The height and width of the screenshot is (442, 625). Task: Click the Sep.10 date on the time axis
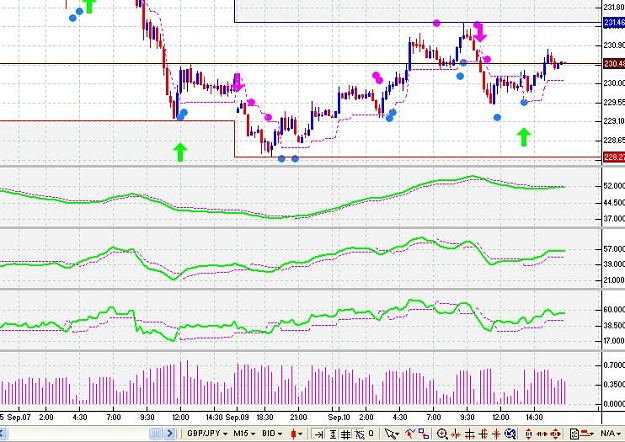339,417
